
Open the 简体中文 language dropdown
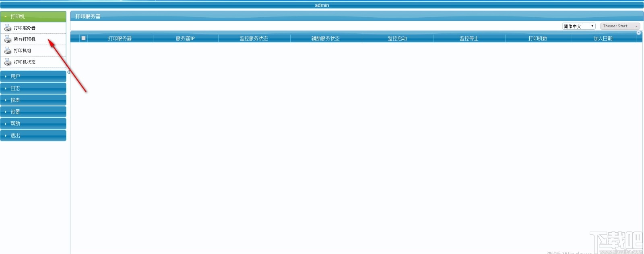pos(578,26)
